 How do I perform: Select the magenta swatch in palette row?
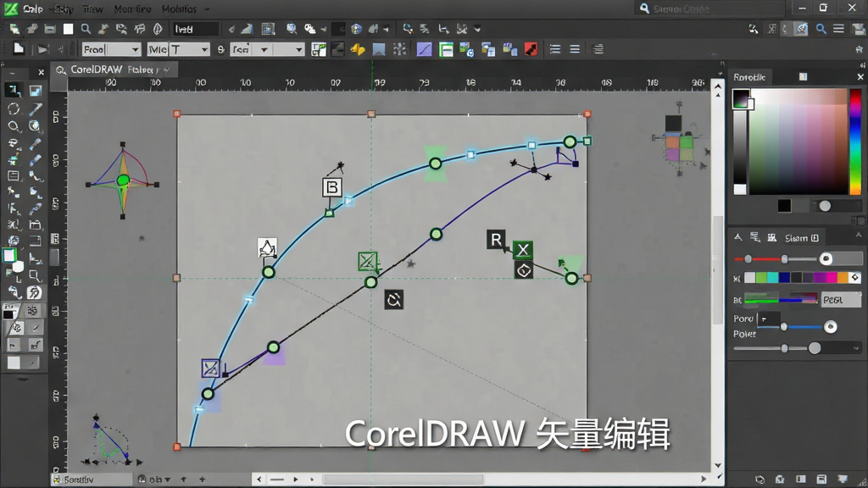click(831, 277)
